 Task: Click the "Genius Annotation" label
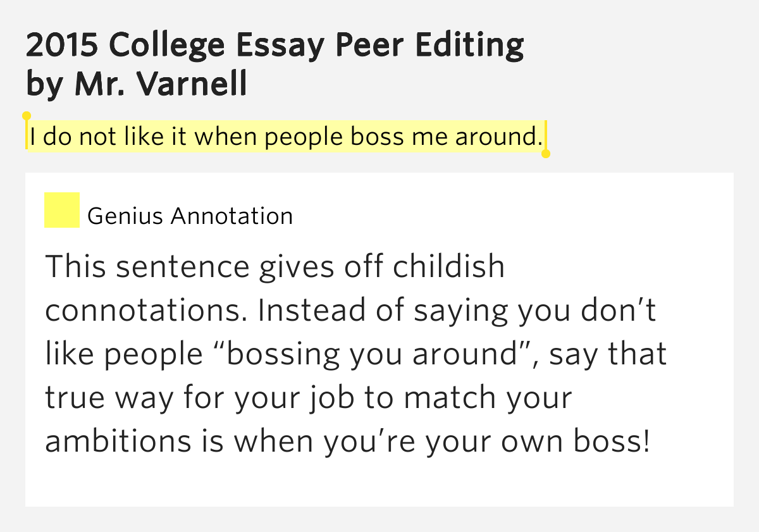190,216
